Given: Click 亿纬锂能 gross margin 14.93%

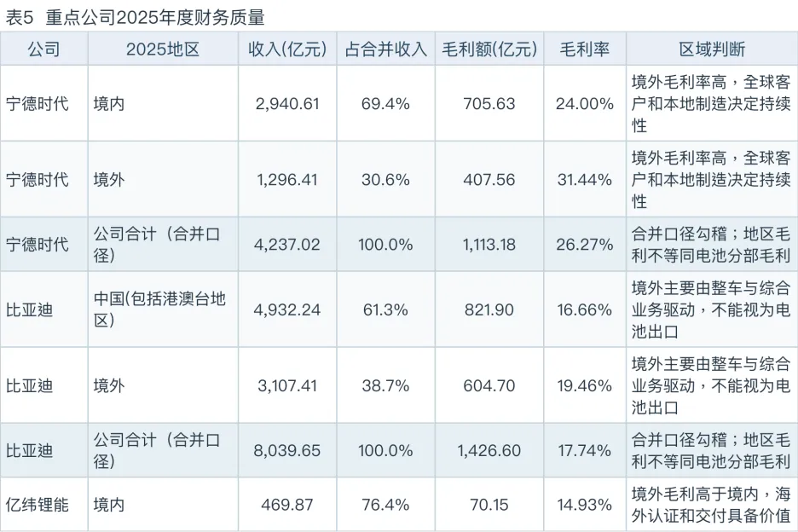Looking at the screenshot, I should 584,505.
